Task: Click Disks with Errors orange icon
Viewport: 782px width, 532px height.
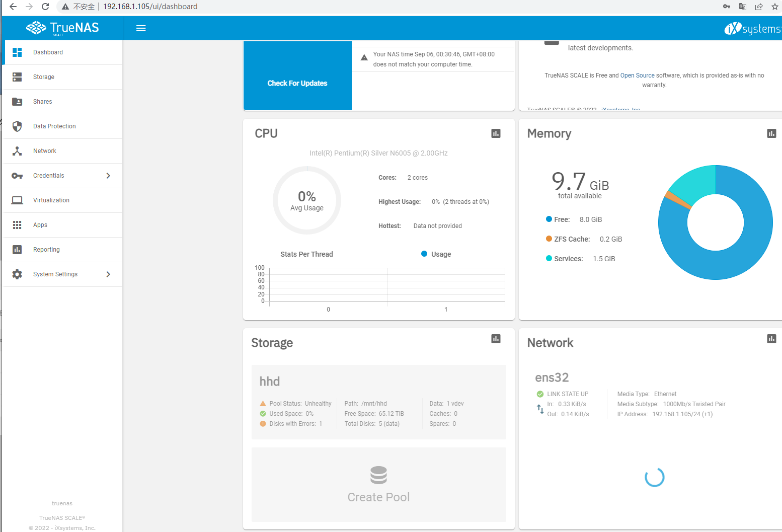Action: tap(263, 424)
